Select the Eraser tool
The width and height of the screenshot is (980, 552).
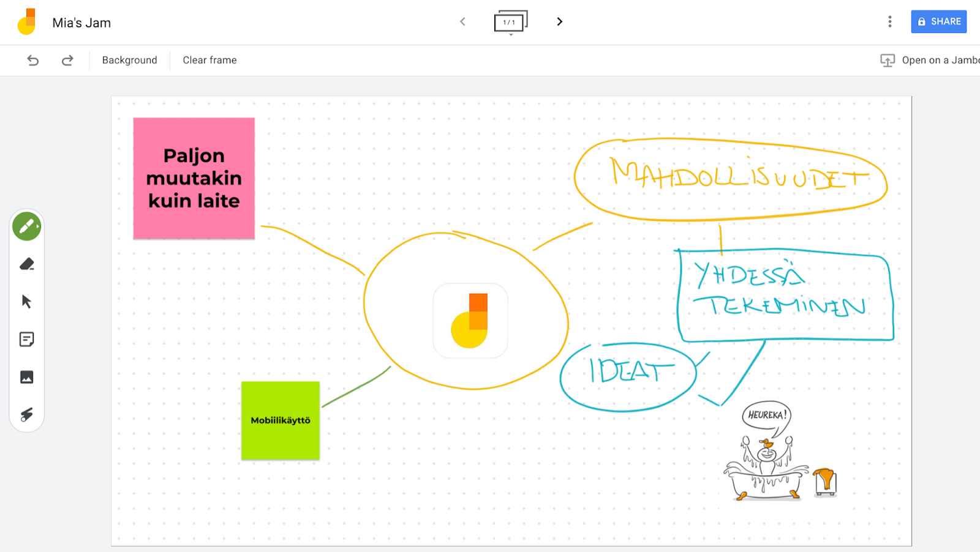27,264
